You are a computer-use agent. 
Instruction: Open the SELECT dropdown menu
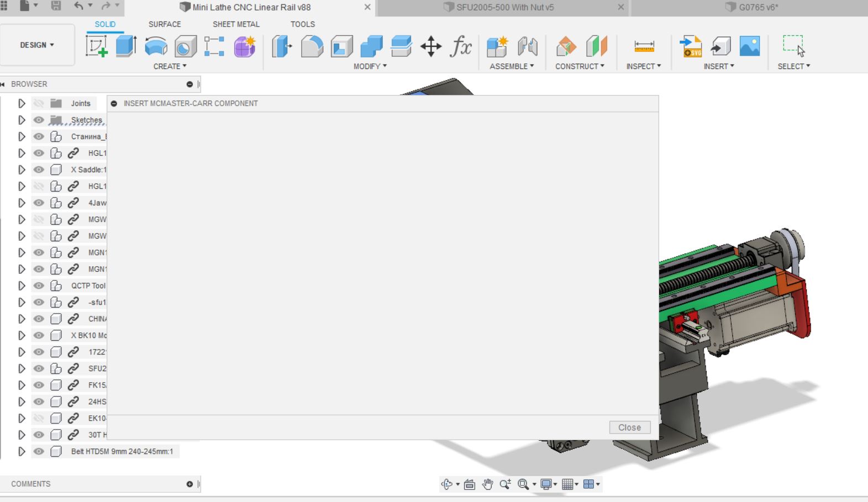[x=794, y=66]
